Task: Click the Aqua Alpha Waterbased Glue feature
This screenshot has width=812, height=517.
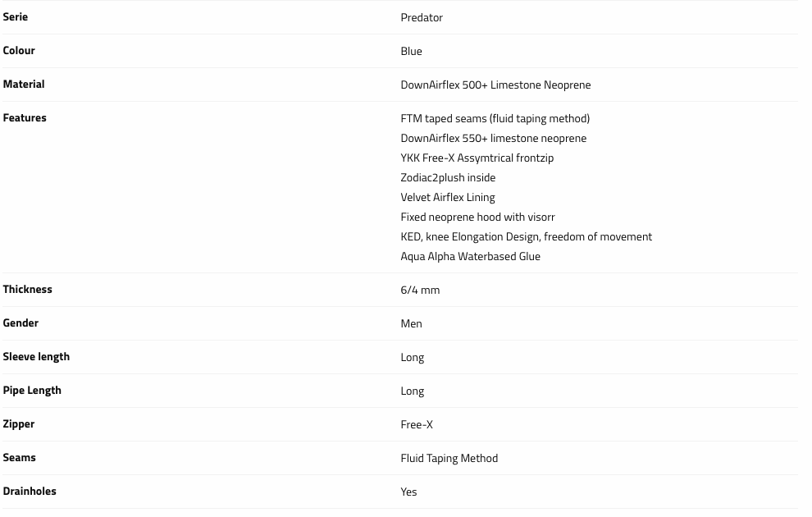Action: click(470, 256)
